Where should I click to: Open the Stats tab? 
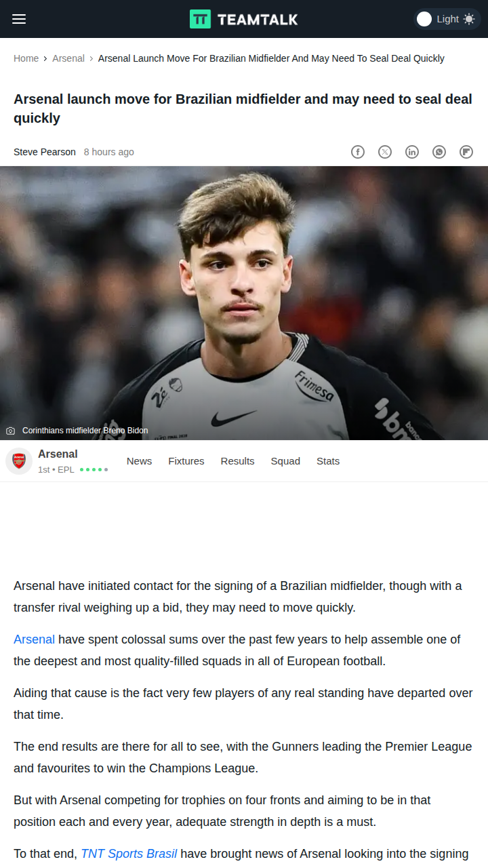click(x=328, y=461)
